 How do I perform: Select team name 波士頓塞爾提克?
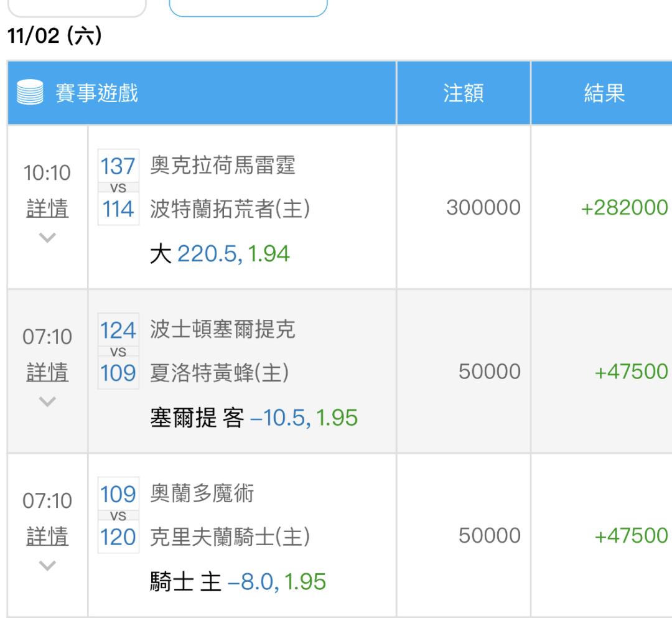pos(222,330)
